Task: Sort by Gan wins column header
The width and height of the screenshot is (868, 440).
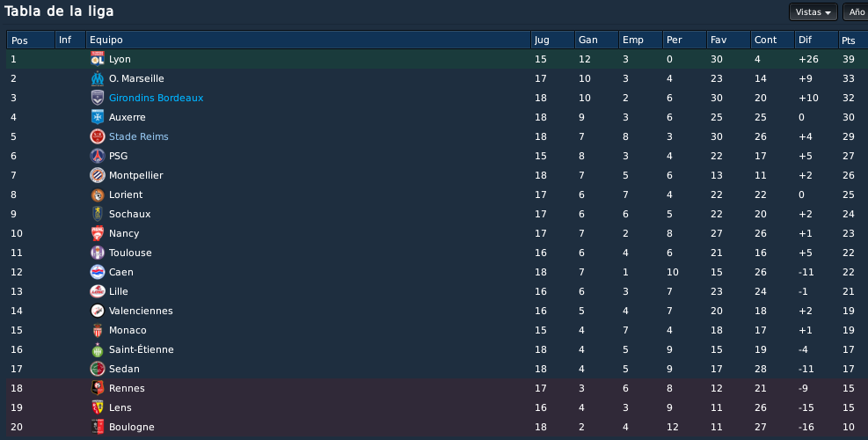Action: (x=596, y=40)
